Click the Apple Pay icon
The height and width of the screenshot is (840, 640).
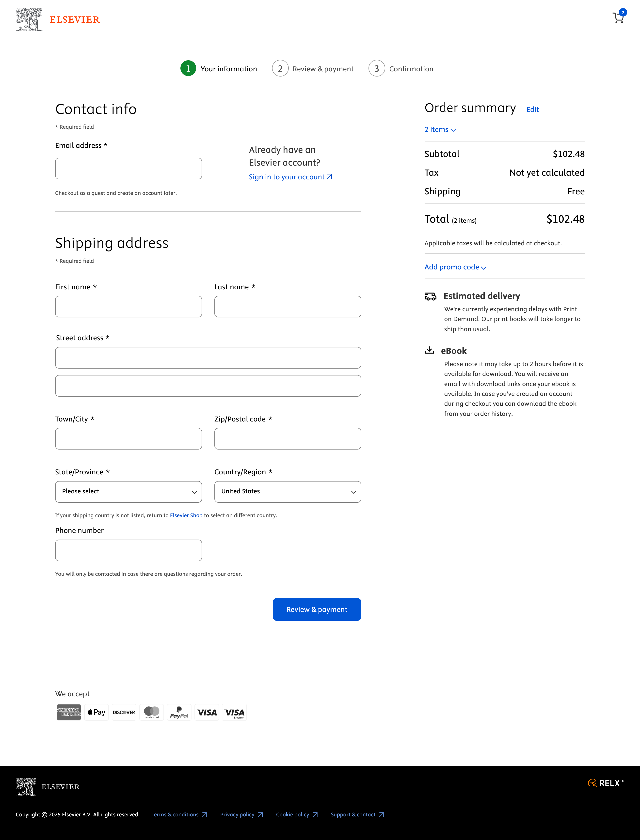pyautogui.click(x=96, y=713)
